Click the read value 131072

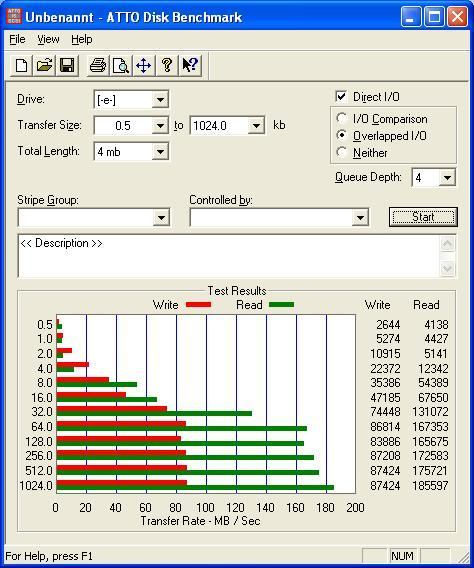(431, 412)
